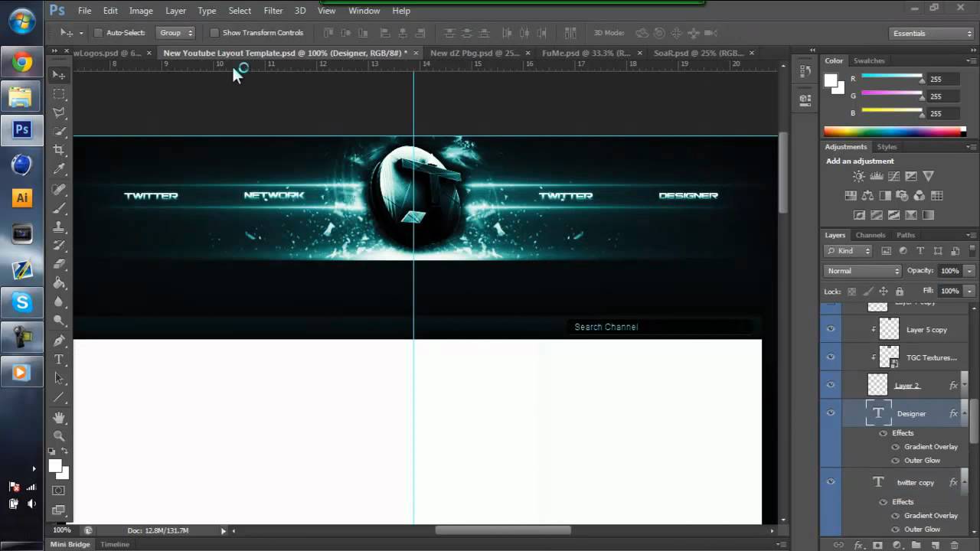Image resolution: width=980 pixels, height=551 pixels.
Task: Add a Color Balance adjustment
Action: (867, 196)
